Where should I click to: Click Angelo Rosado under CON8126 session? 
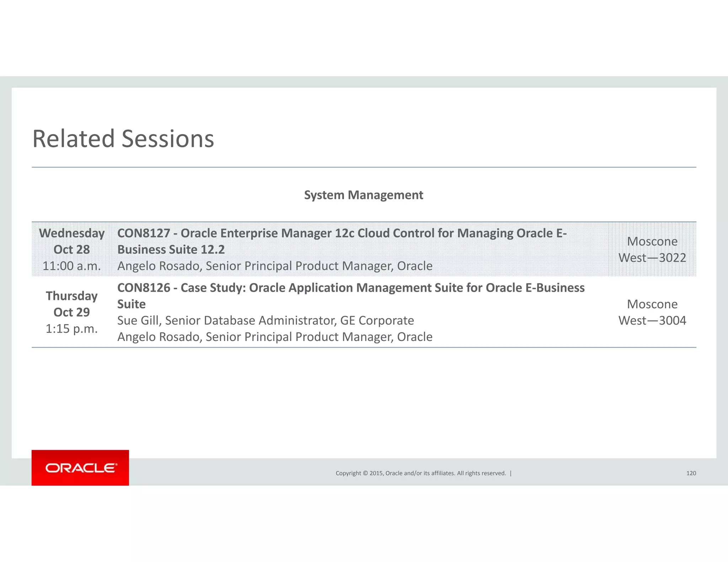[x=275, y=337]
